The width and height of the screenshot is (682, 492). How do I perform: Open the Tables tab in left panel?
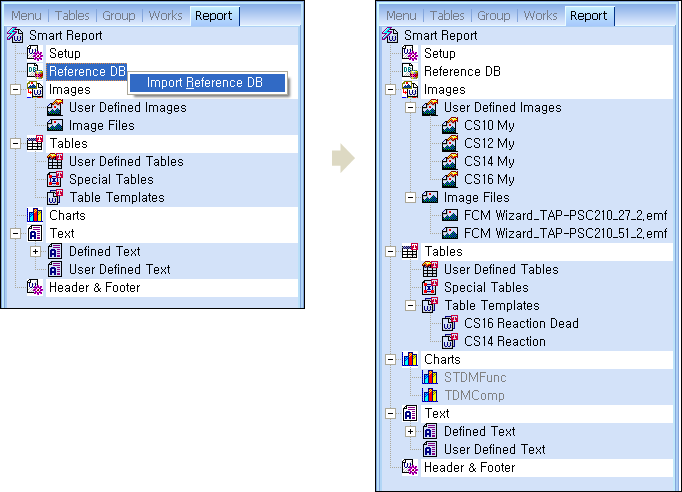coord(71,16)
